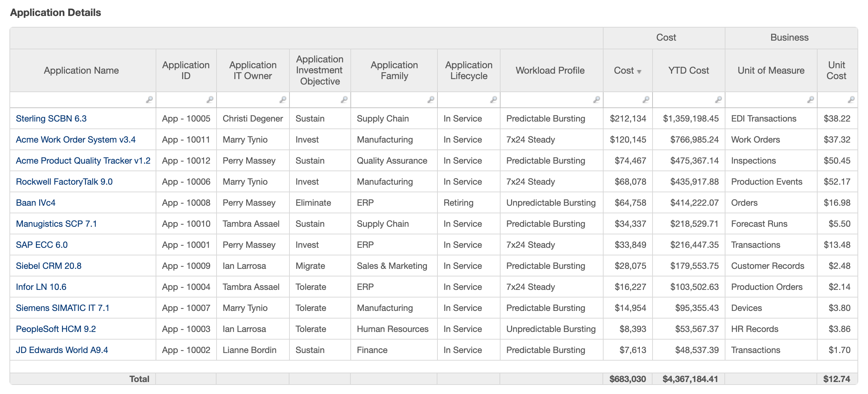Open the Baan IVc4 application link
This screenshot has width=868, height=394.
point(36,203)
